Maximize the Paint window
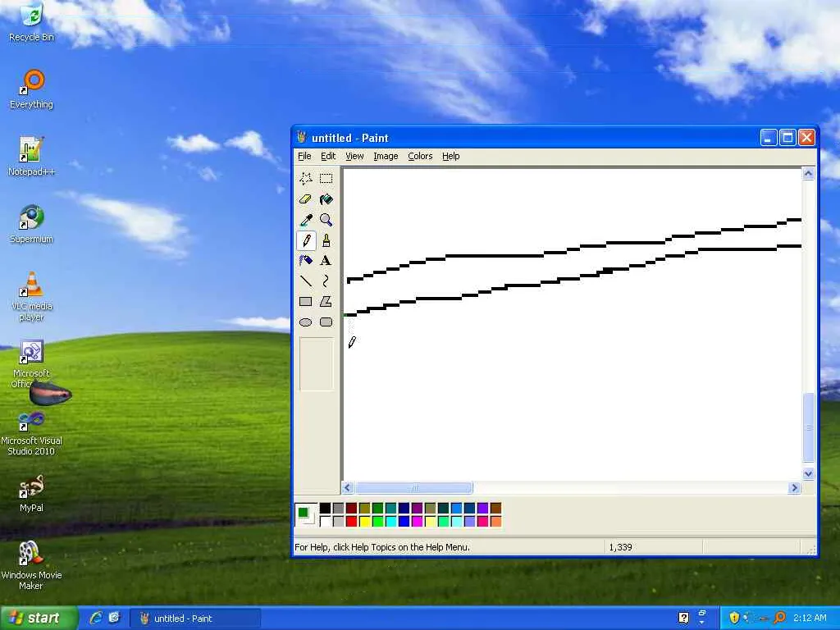This screenshot has height=630, width=840. point(787,138)
